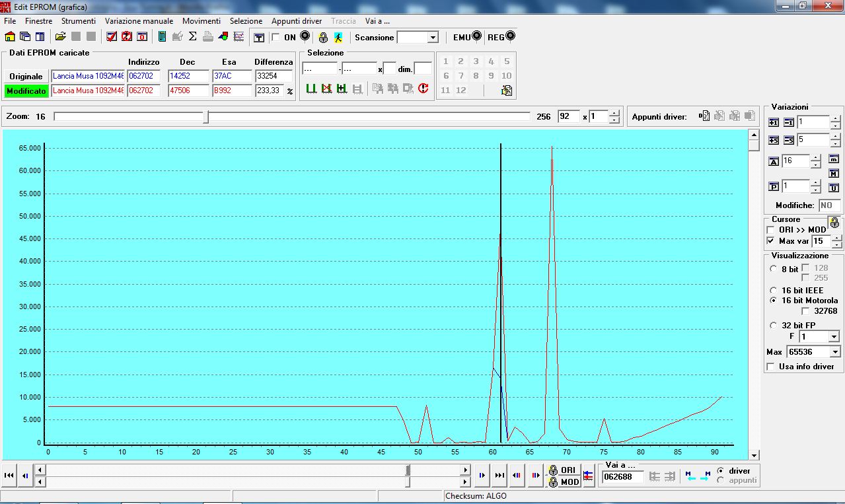Viewport: 845px width, 504px height.
Task: Open the Finestre menu
Action: pos(39,21)
